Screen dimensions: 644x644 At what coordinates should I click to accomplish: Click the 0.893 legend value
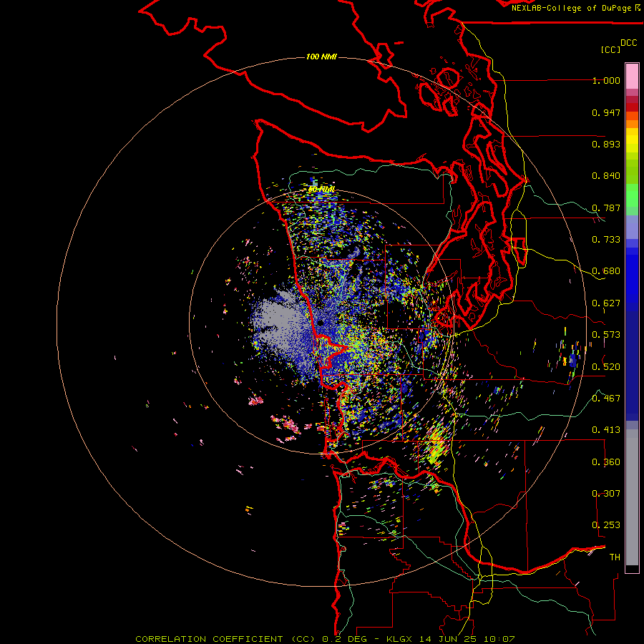(606, 144)
